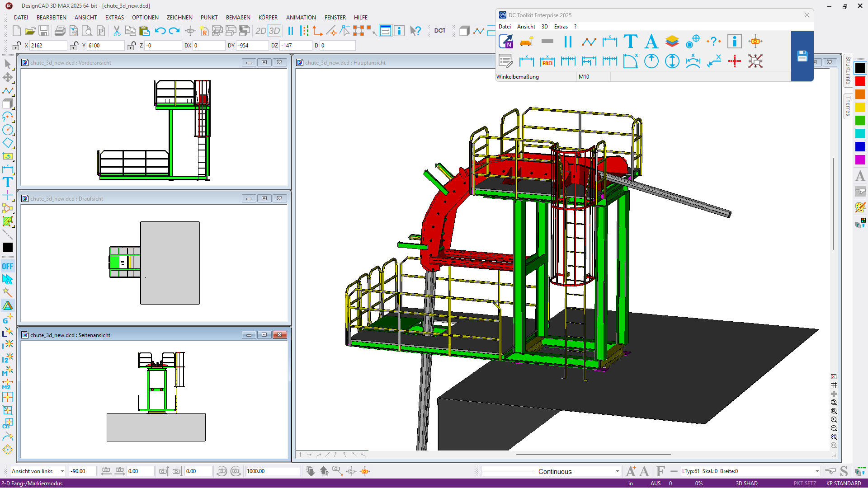Open the vertical Themes side tab

coord(848,106)
